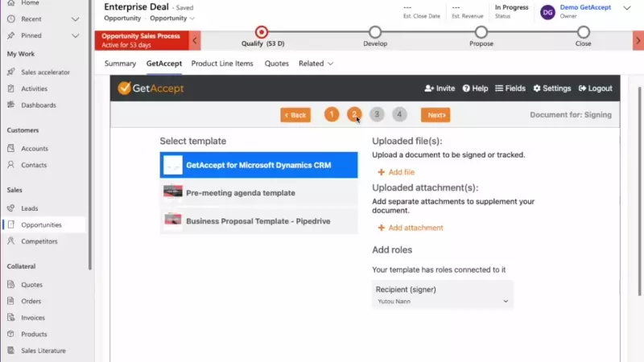Open the Dashboards icon

(11, 105)
